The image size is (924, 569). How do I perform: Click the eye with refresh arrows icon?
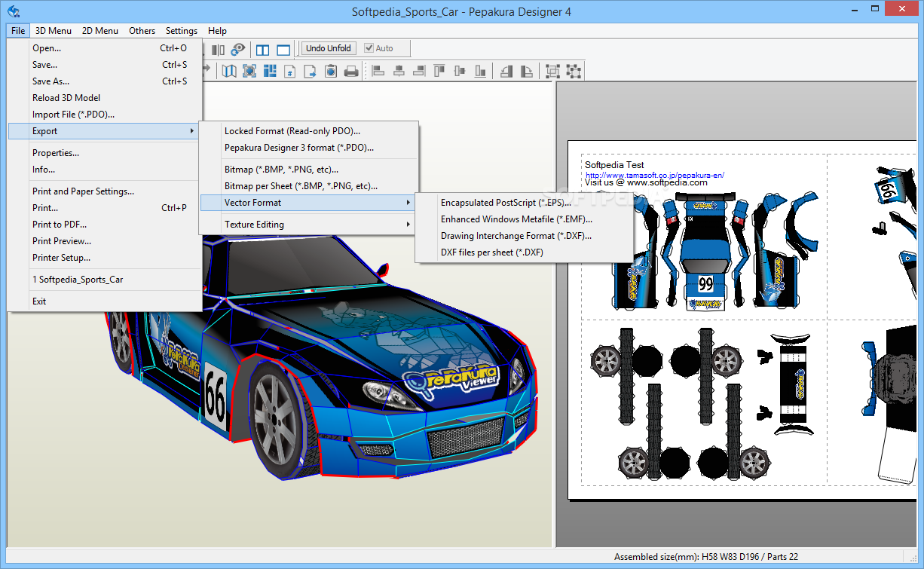[x=238, y=49]
